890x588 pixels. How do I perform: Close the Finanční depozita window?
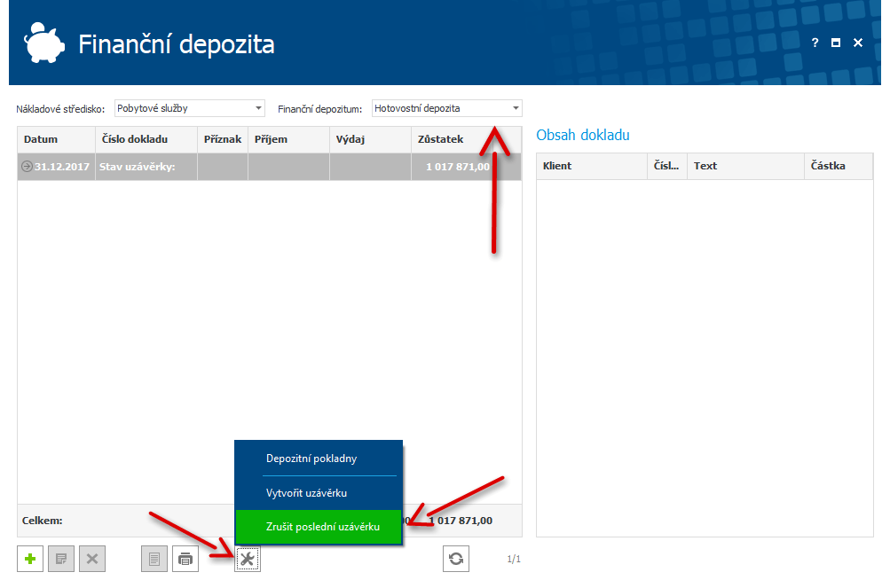858,43
